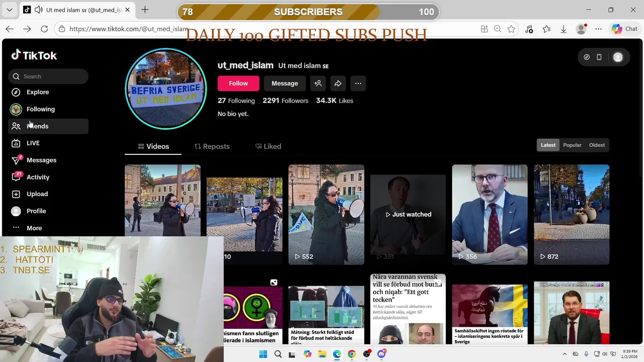
Task: Open the Just watched video thumbnail
Action: coord(408,215)
